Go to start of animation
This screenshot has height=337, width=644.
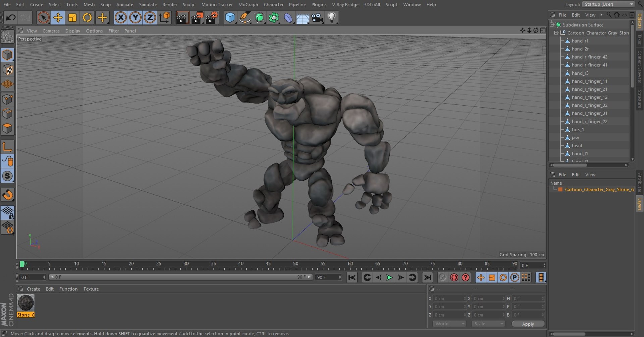352,277
